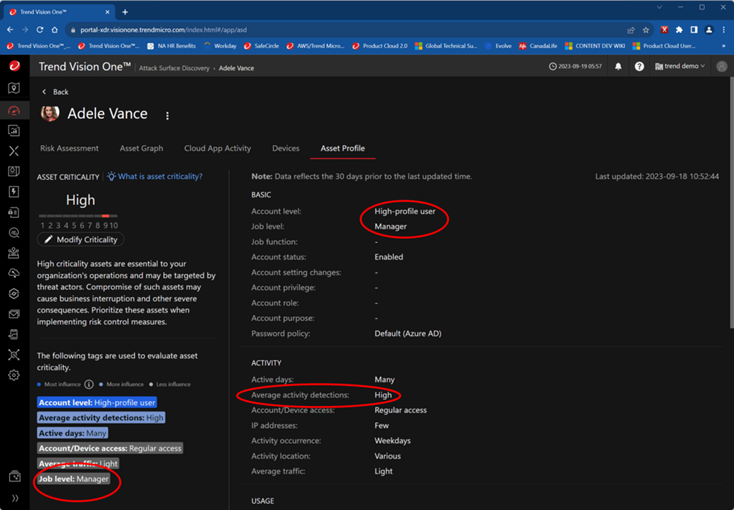Open the lightning bolt sidebar icon
Screen dimensions: 734x510
click(14, 192)
